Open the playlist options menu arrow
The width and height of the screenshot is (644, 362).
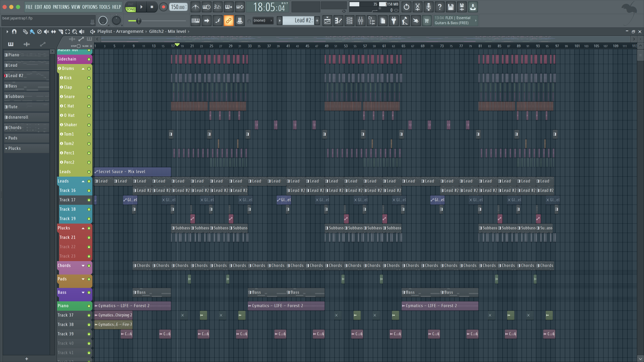point(7,32)
